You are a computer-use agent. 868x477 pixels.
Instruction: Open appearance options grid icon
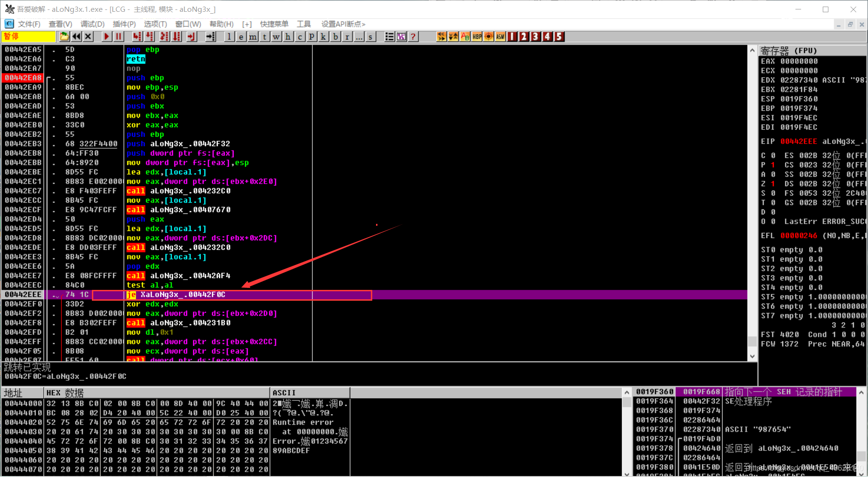pos(401,36)
